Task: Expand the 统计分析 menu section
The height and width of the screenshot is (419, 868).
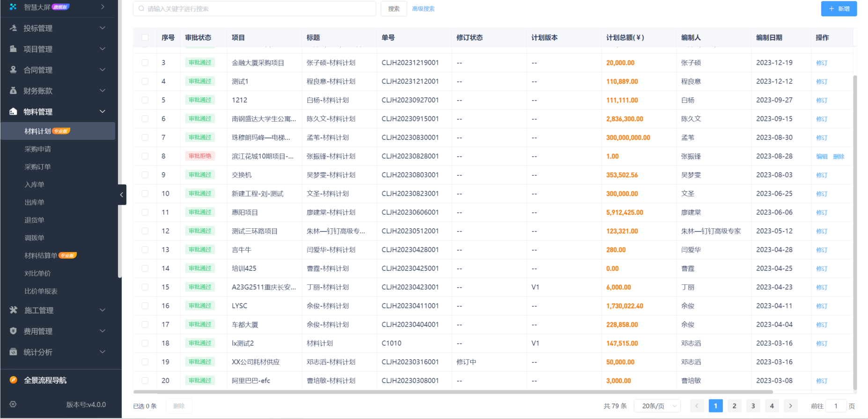Action: 103,352
